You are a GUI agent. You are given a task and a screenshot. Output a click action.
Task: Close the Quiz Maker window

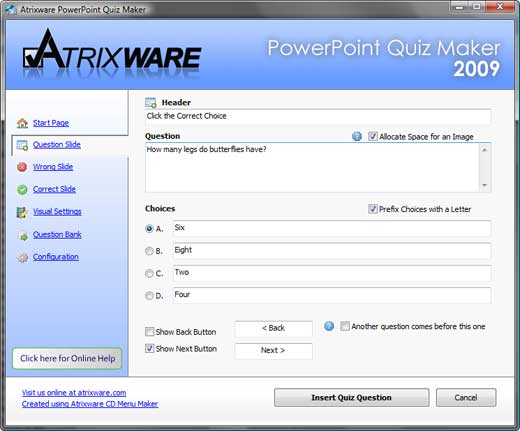(x=500, y=7)
